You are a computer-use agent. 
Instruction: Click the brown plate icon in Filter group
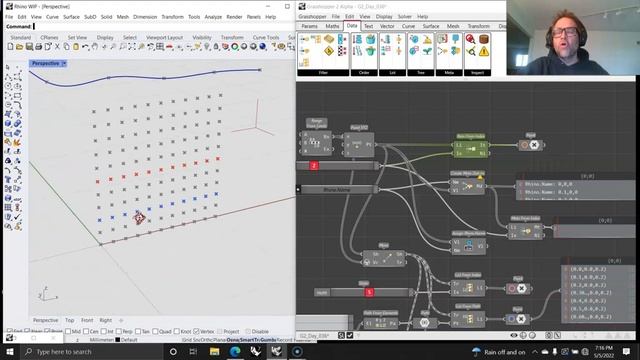329,39
